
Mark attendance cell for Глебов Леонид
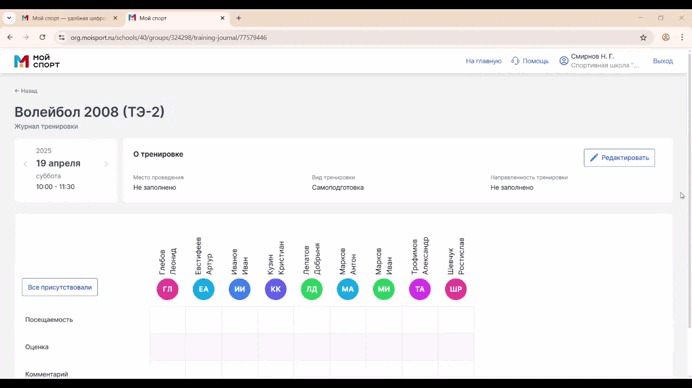click(167, 320)
